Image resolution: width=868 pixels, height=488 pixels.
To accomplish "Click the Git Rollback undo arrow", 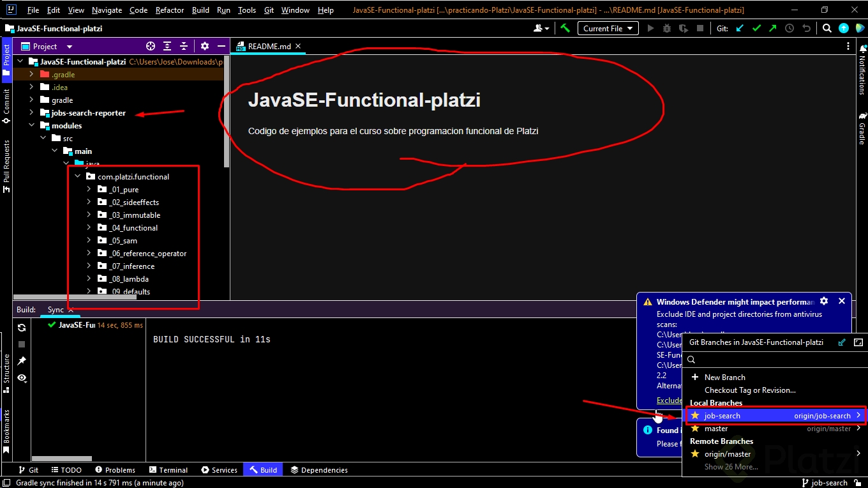I will [x=807, y=28].
